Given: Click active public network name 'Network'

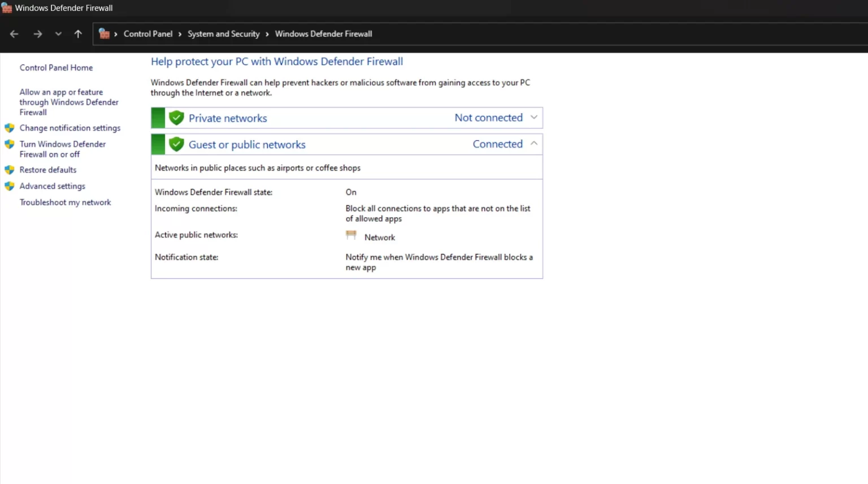Looking at the screenshot, I should (380, 237).
